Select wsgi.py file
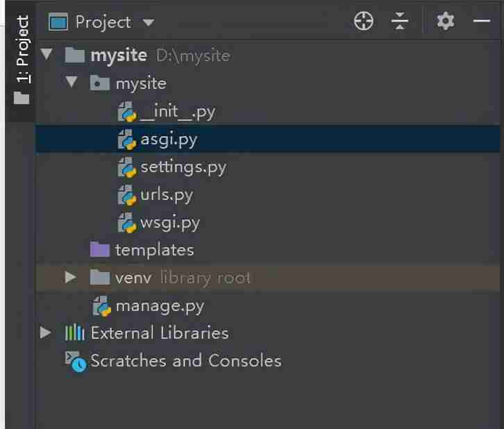Viewport: 504px width, 429px height. 170,223
